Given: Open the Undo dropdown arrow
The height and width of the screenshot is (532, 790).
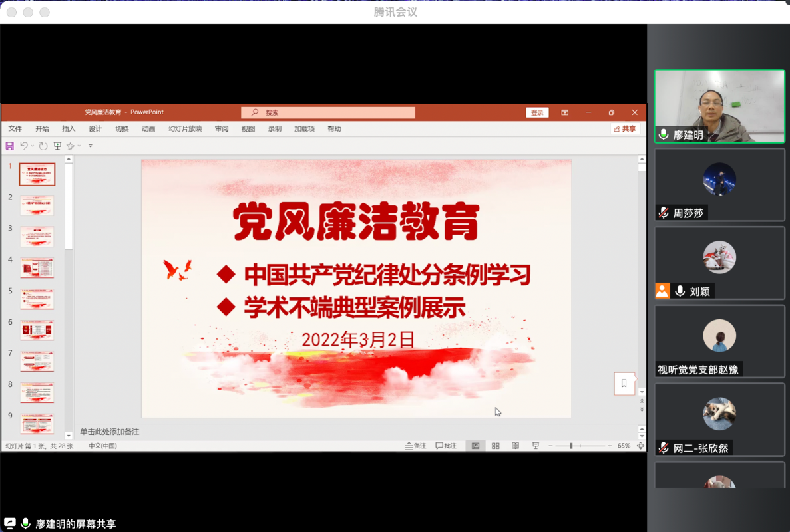Looking at the screenshot, I should [32, 146].
